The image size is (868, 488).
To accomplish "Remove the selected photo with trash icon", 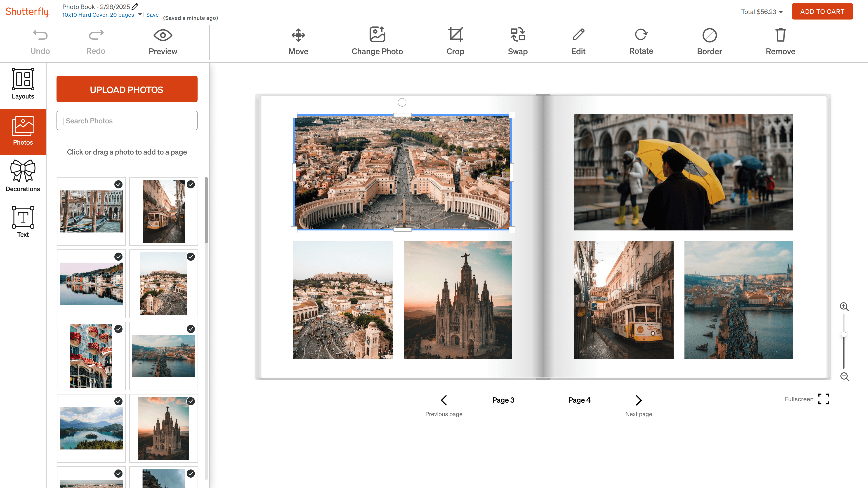I will click(x=780, y=35).
